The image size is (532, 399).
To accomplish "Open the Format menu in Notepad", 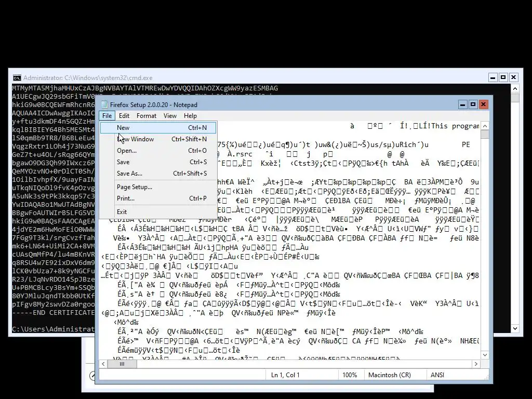I will pos(146,116).
